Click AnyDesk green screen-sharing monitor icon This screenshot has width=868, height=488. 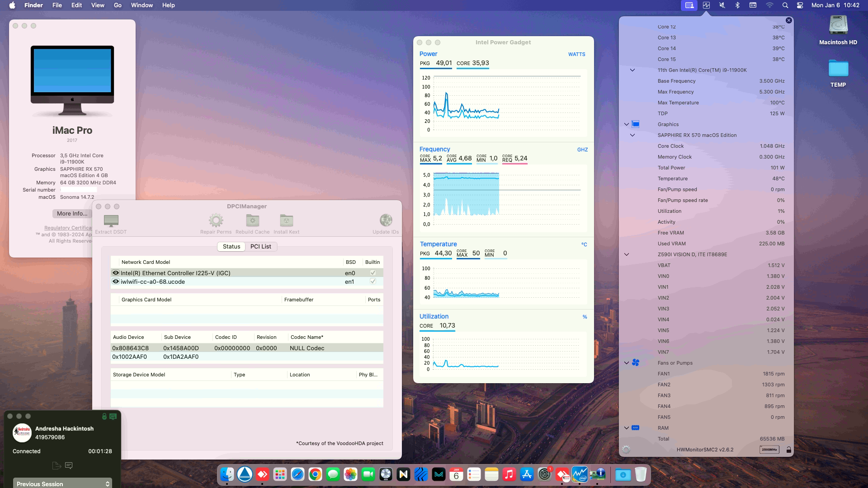113,417
